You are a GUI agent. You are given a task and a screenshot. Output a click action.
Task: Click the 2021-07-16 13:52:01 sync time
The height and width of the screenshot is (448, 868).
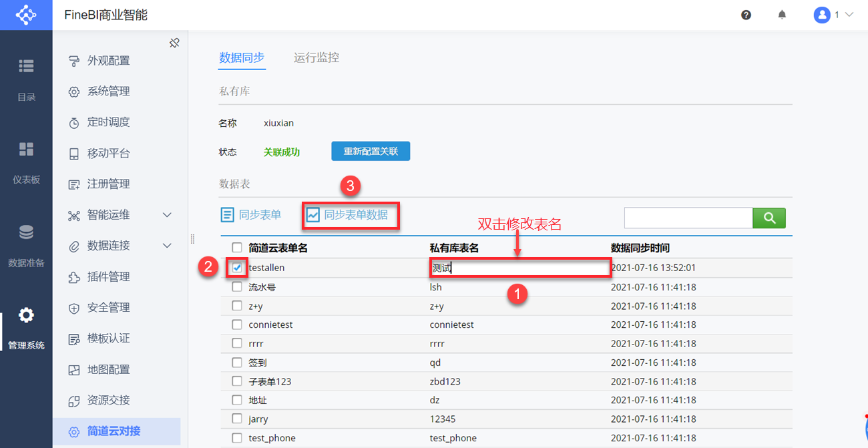coord(654,268)
